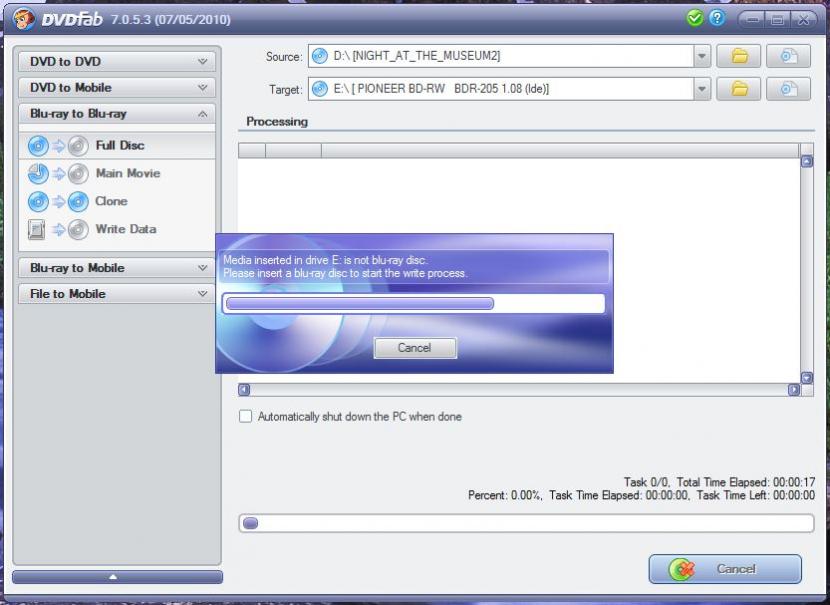Viewport: 830px width, 605px height.
Task: Click 'Task Time Left: 00:00:00' text
Action: (756, 495)
